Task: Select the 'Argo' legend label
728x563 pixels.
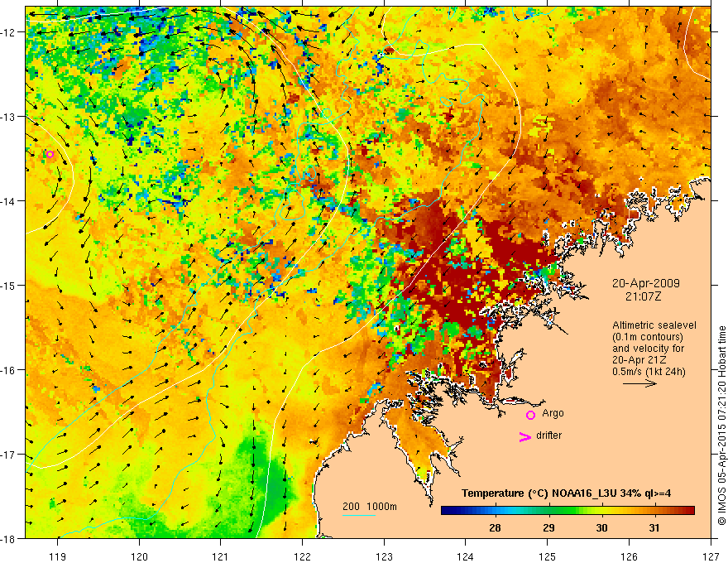Action: coord(553,413)
